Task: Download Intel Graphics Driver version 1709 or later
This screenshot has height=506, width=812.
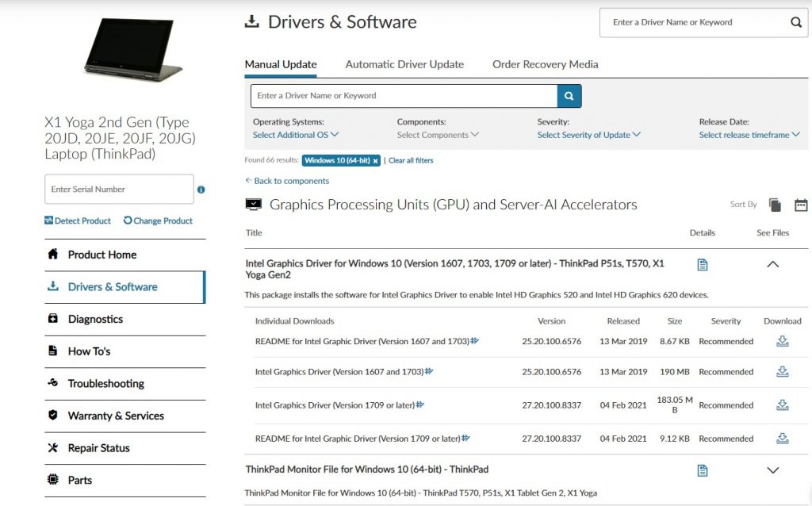Action: (x=783, y=404)
